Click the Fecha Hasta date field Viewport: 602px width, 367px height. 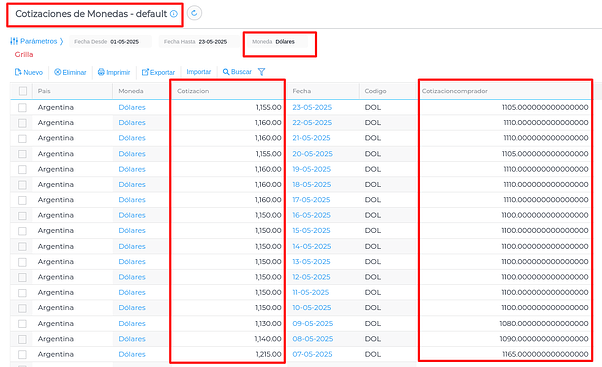click(x=200, y=41)
